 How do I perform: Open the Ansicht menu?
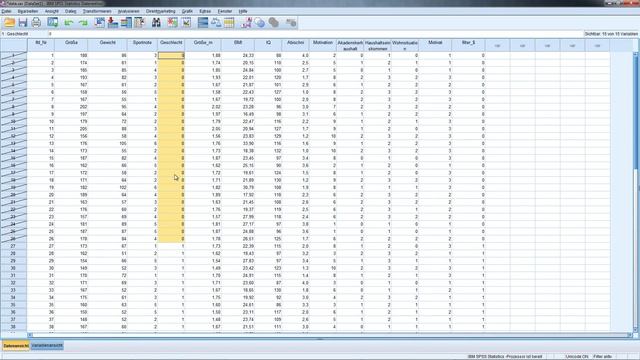pyautogui.click(x=51, y=11)
